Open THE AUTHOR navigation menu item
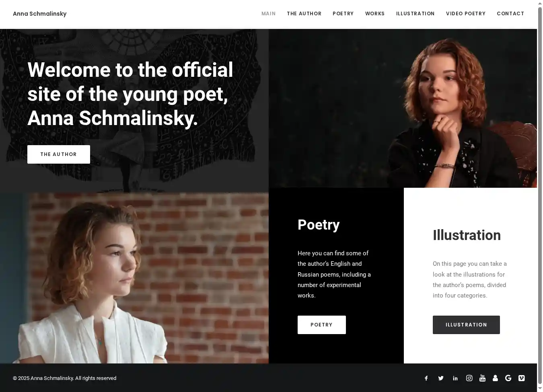 click(304, 14)
